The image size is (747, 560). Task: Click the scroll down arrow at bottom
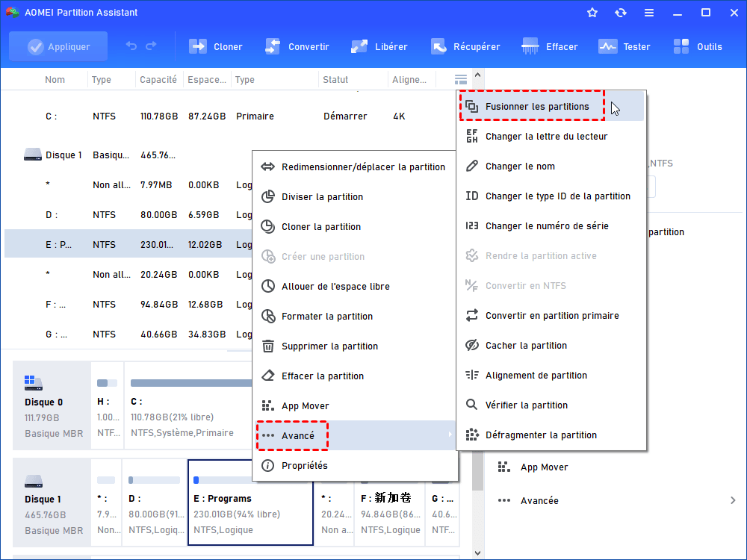[x=478, y=553]
